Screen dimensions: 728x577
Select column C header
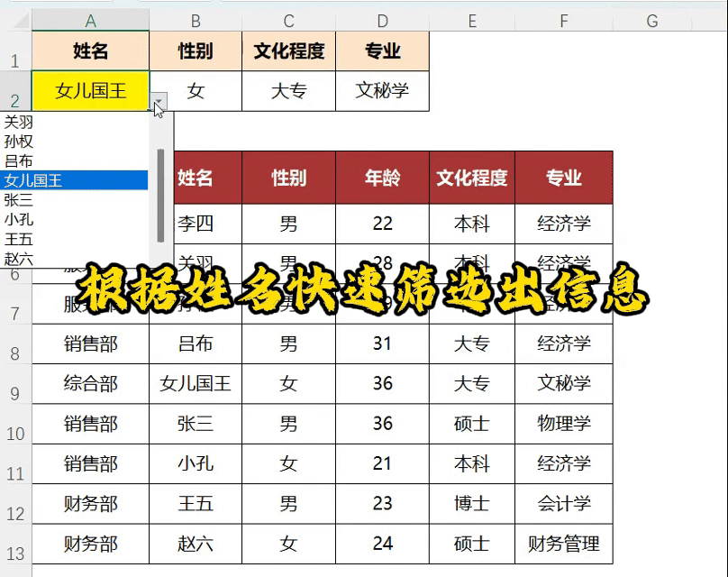pyautogui.click(x=289, y=21)
